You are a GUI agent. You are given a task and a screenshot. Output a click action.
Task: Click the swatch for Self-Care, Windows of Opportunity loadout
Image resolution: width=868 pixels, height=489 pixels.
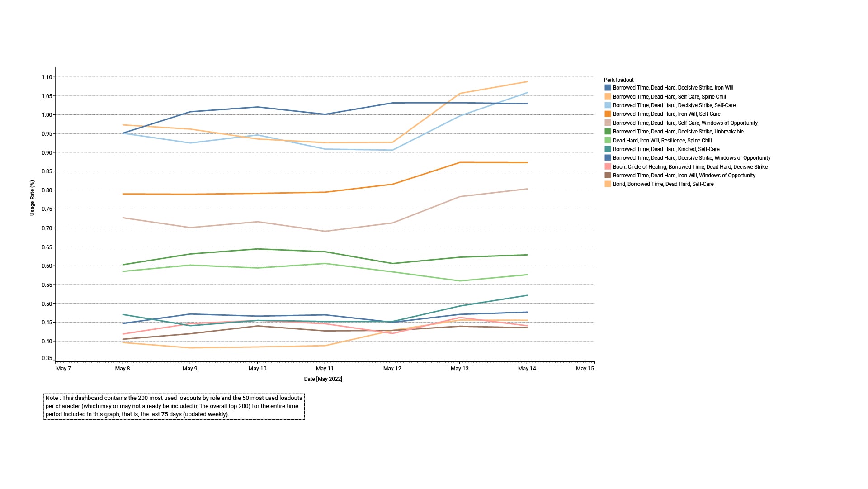pyautogui.click(x=608, y=123)
